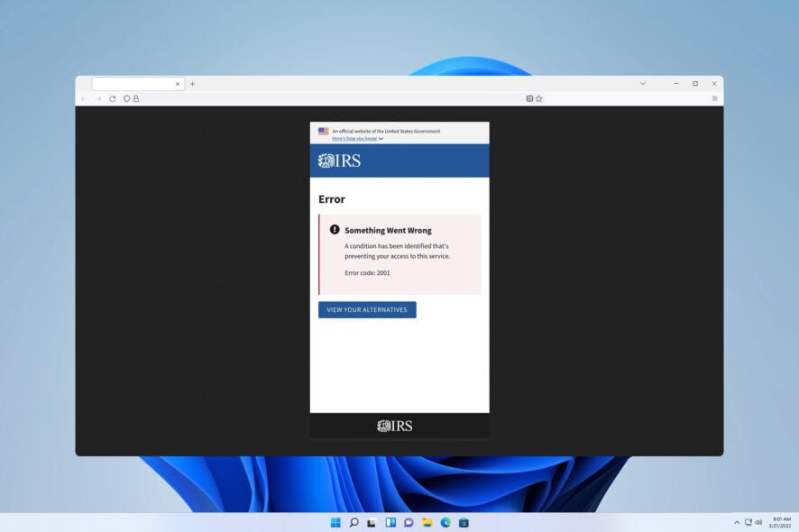This screenshot has height=532, width=799.
Task: Open Task View on the taskbar
Action: click(x=372, y=522)
